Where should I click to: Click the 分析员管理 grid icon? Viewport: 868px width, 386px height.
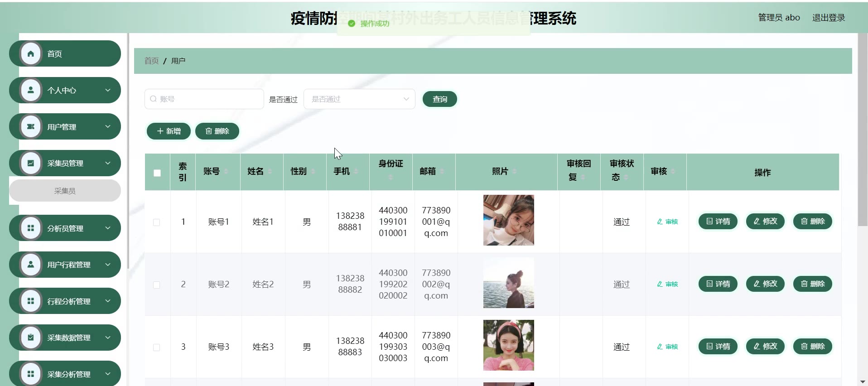point(31,228)
